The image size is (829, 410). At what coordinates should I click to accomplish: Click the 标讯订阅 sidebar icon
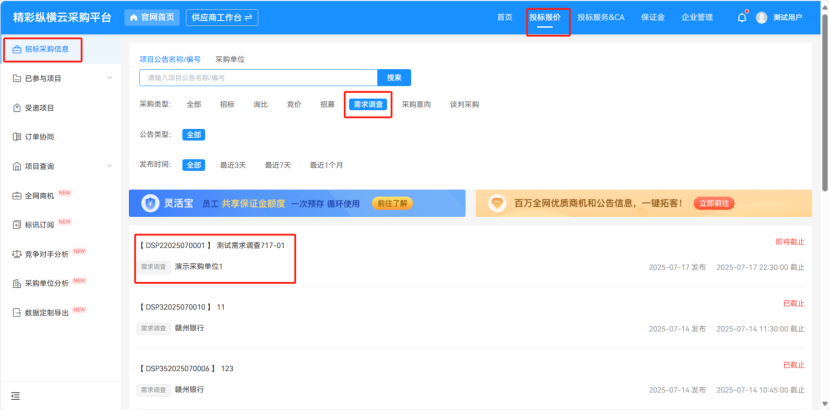16,225
